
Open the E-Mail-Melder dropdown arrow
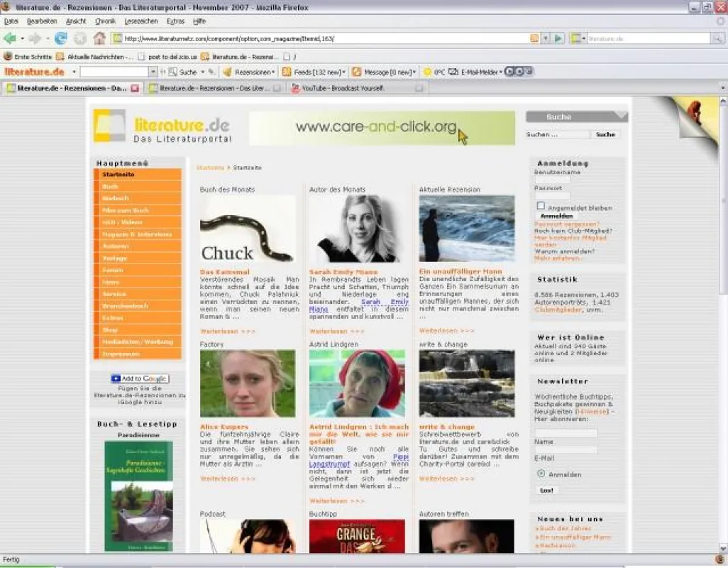tap(500, 72)
